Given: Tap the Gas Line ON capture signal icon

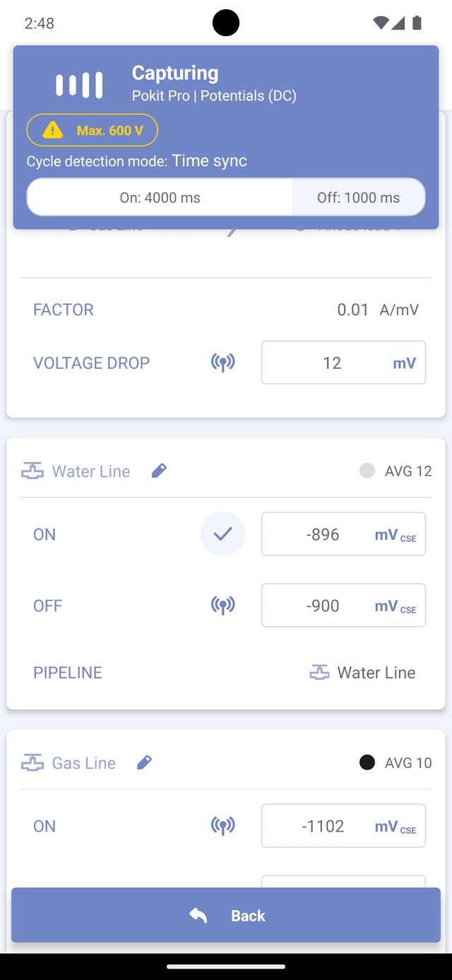Looking at the screenshot, I should point(223,826).
